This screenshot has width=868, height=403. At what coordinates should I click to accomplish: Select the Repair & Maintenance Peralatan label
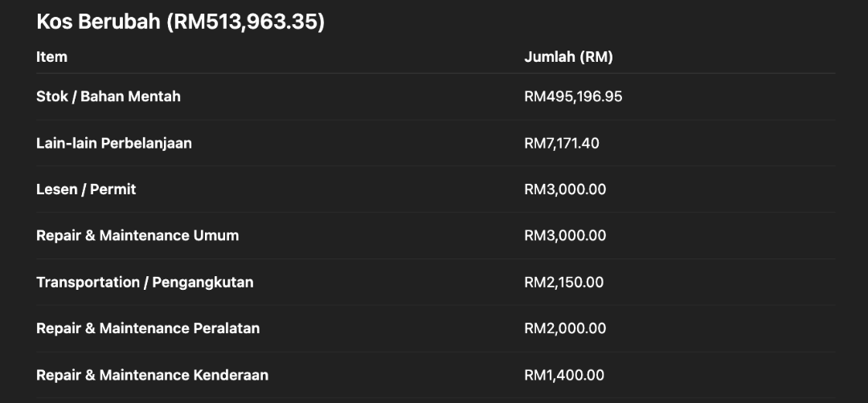(x=148, y=328)
